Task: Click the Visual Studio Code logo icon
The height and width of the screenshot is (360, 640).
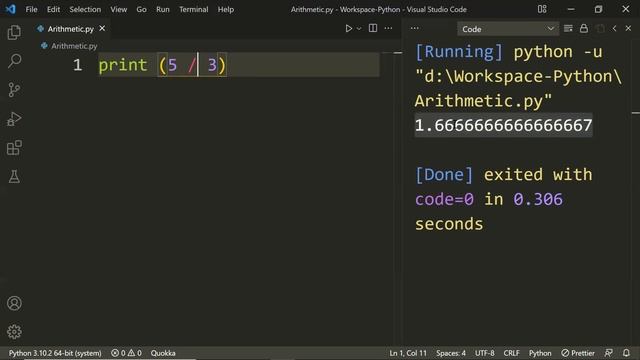Action: coord(11,9)
